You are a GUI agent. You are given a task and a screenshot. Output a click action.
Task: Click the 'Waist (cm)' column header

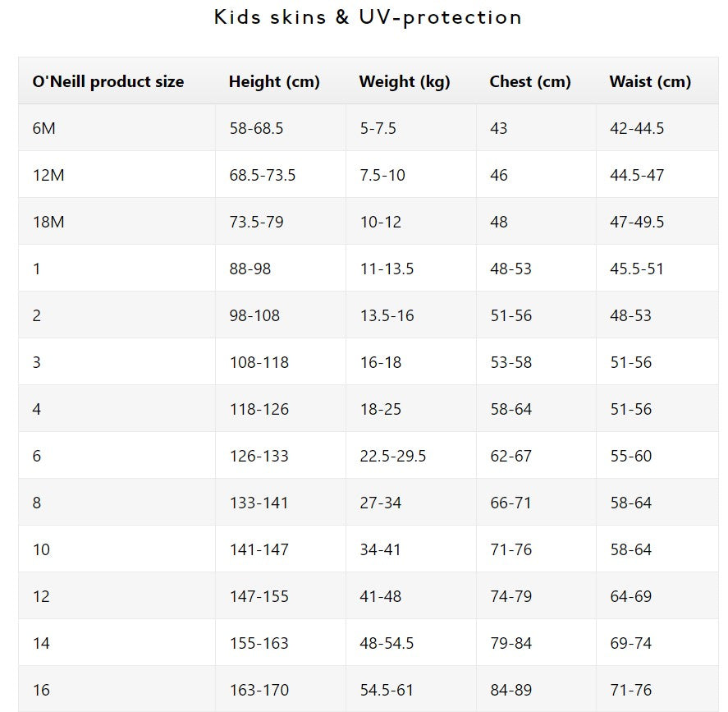tap(650, 81)
